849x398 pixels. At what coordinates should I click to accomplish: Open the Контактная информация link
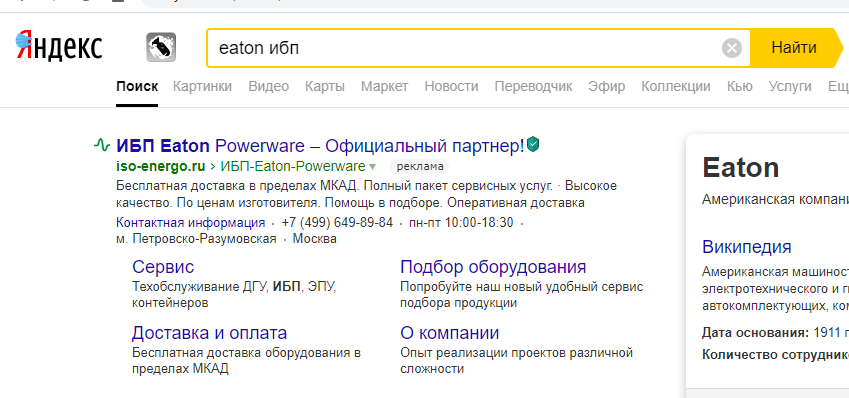point(191,223)
